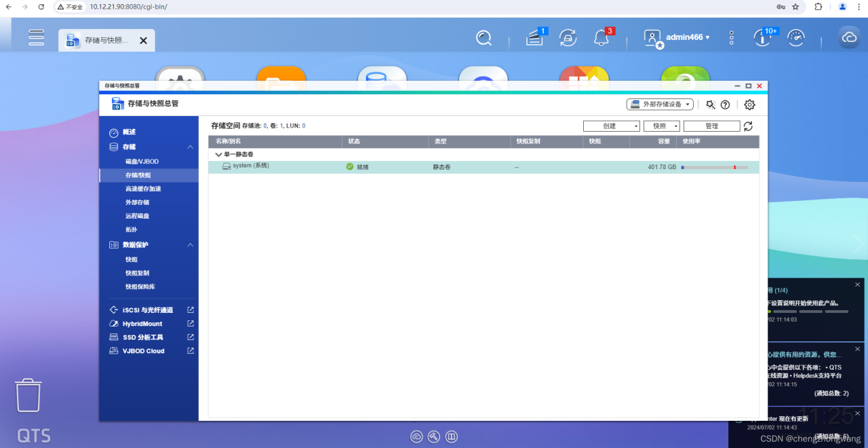Click the 管理 button
Image resolution: width=868 pixels, height=448 pixels.
point(711,126)
